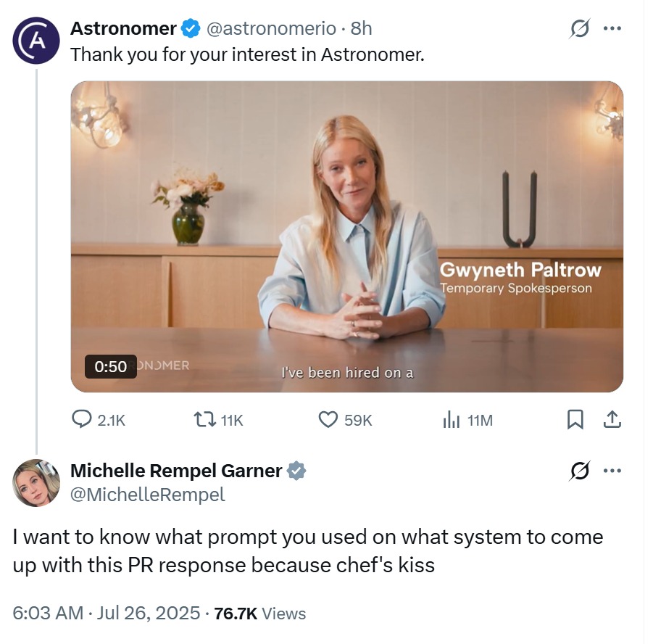Screen dimensions: 653x644
Task: Open Grok icon on Michelle's reply
Action: 579,471
